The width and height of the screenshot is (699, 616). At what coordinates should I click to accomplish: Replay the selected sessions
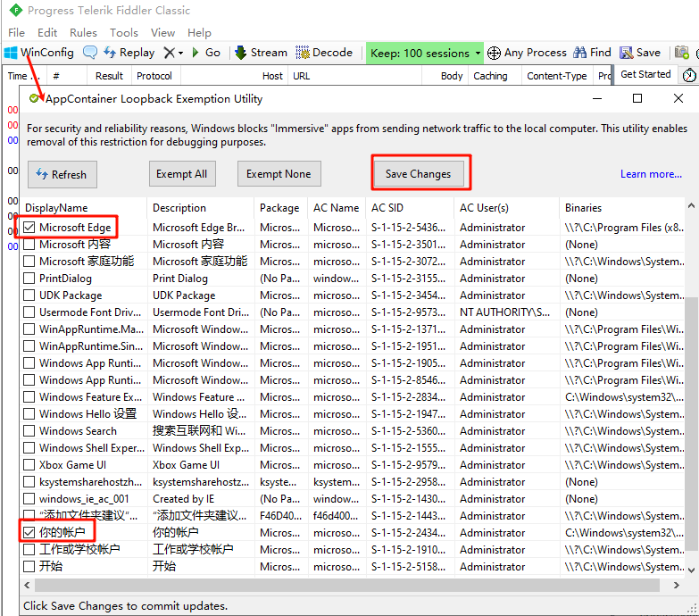pos(129,53)
